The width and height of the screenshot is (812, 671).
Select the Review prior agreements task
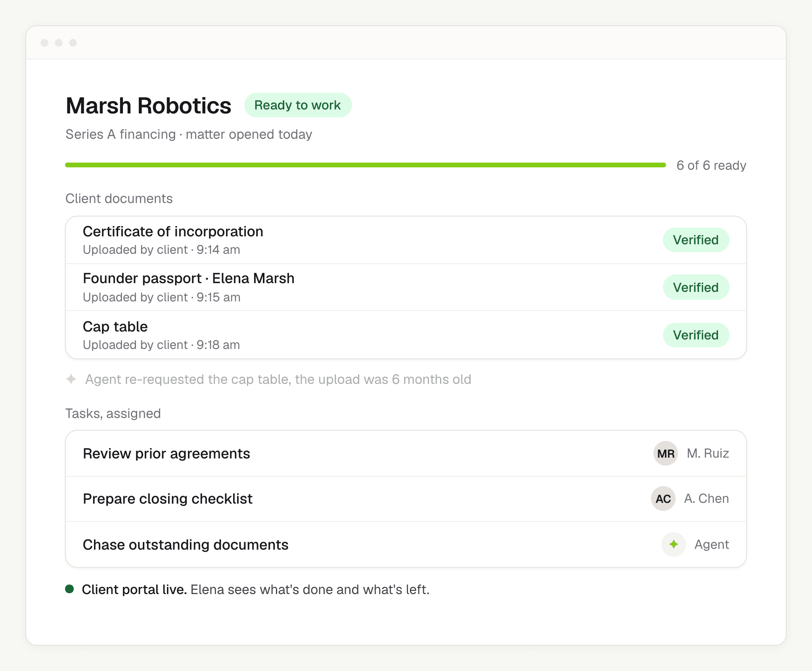406,453
